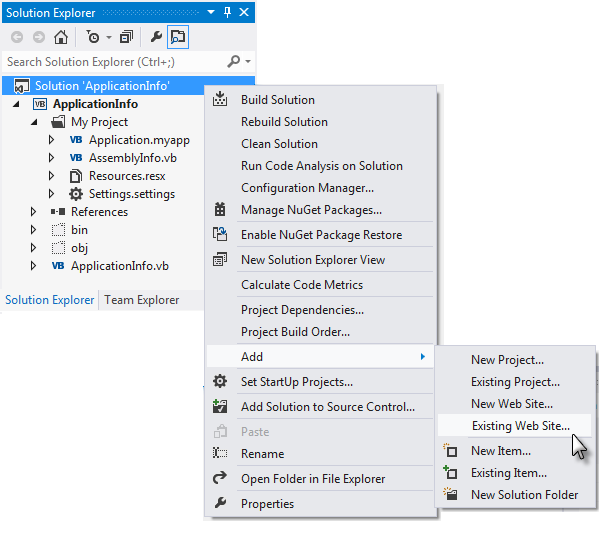The width and height of the screenshot is (599, 551).
Task: Select the obj folder
Action: [x=79, y=248]
